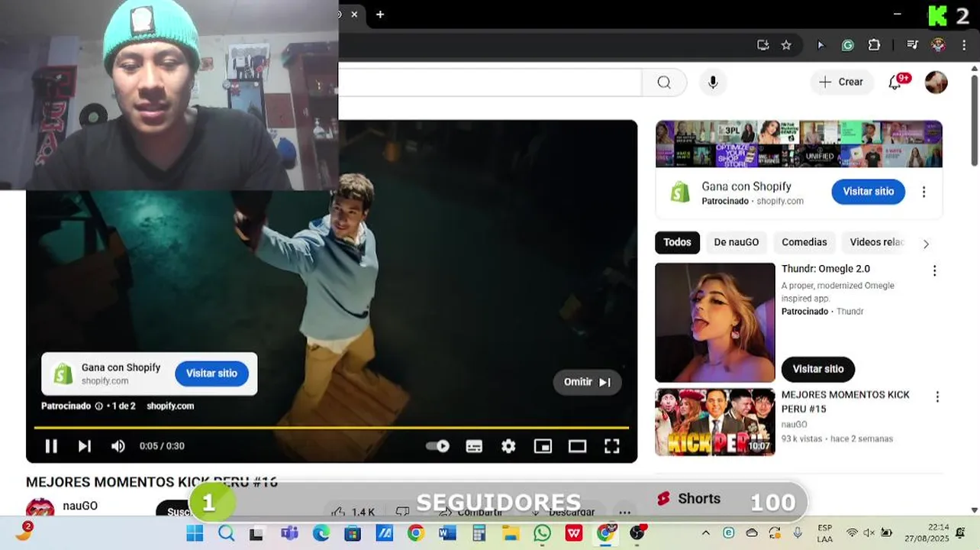The width and height of the screenshot is (980, 550).
Task: Open Windows taskbar search
Action: pyautogui.click(x=227, y=533)
